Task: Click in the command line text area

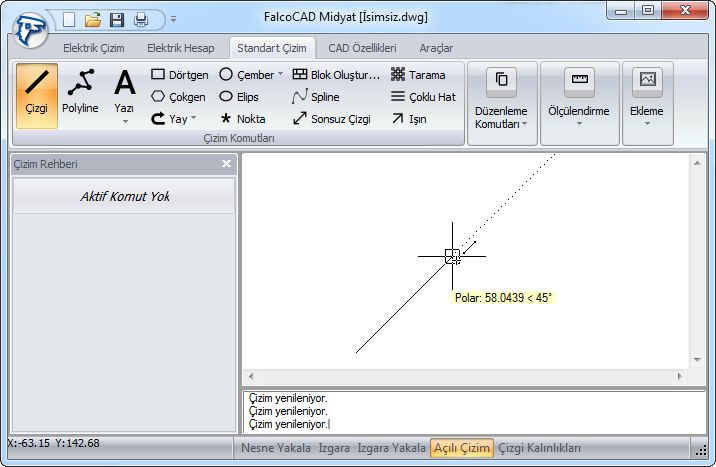Action: coord(474,412)
